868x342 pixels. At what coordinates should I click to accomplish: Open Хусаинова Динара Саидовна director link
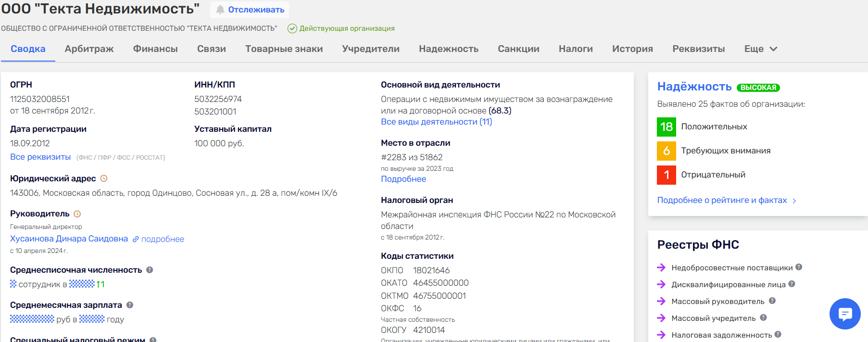click(69, 239)
